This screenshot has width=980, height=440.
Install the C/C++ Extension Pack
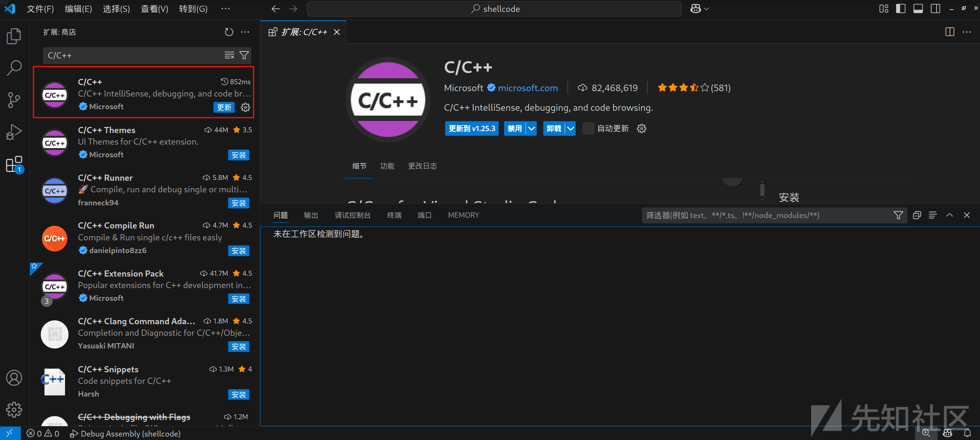pyautogui.click(x=239, y=299)
